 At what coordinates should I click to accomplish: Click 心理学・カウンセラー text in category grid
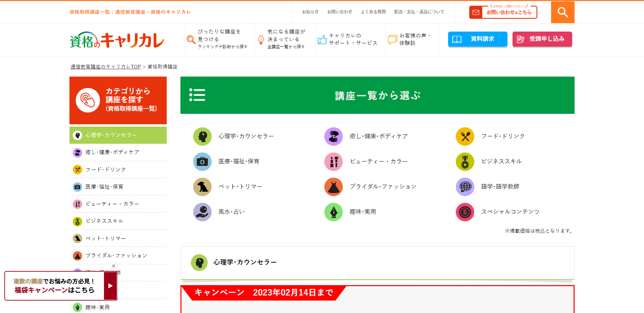coord(246,136)
